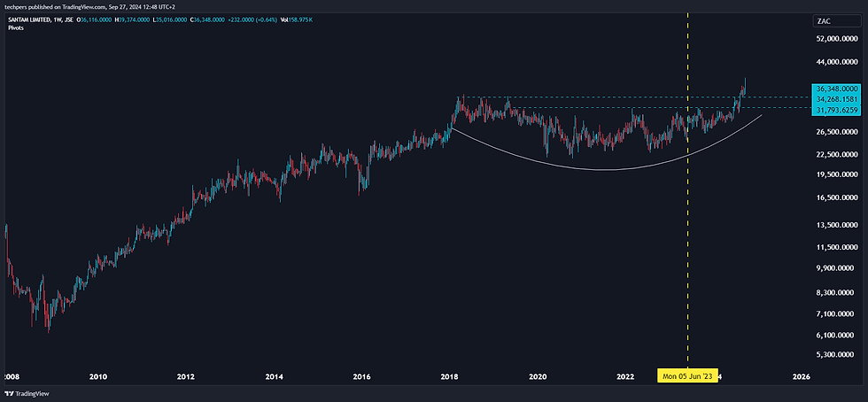Click the 13,500.0000 price axis label
Viewport: 868px width, 402px height.
836,226
